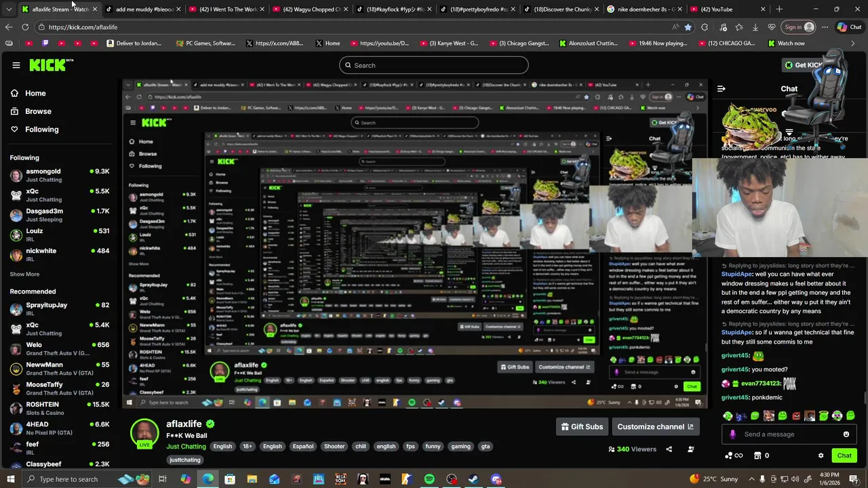Open xQc channel in Following list

click(x=60, y=195)
